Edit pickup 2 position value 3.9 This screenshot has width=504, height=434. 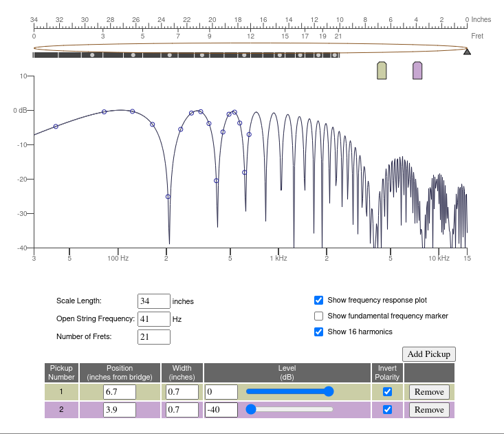tap(119, 410)
